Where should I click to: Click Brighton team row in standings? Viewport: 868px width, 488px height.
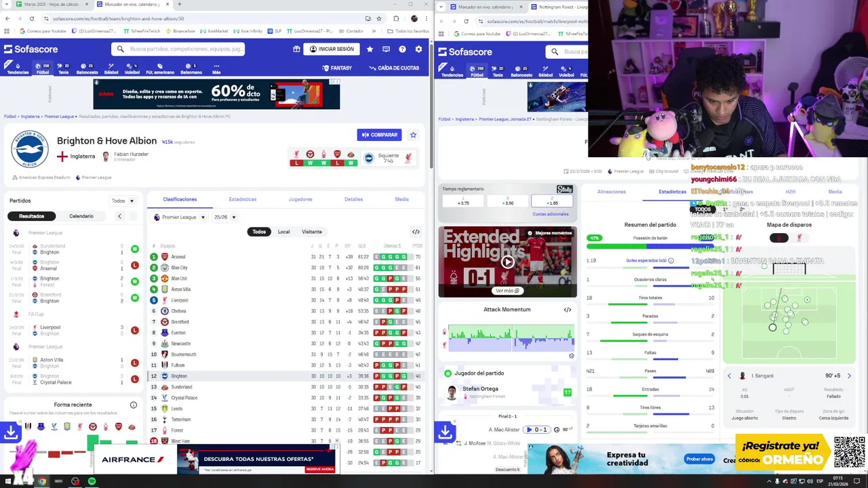(x=286, y=376)
